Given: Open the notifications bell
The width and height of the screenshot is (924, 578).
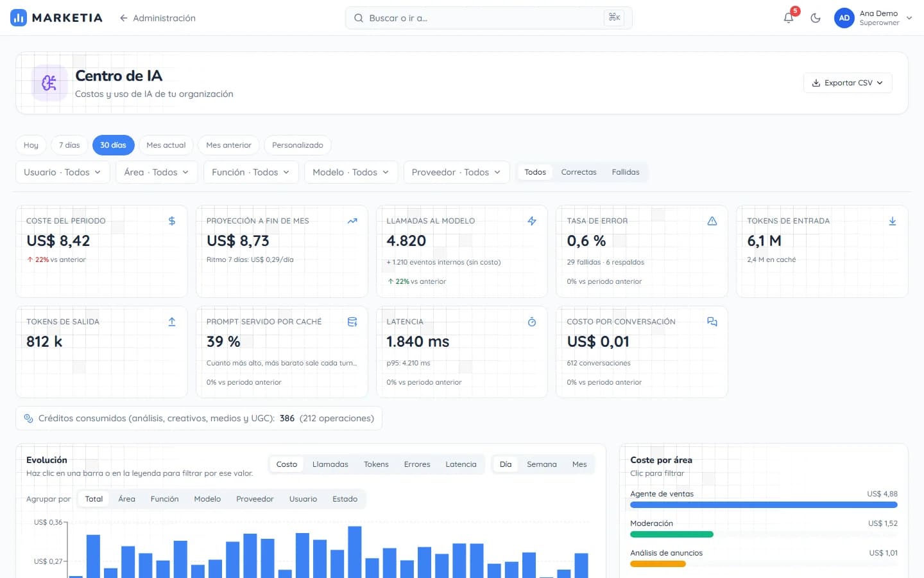Looking at the screenshot, I should [789, 18].
